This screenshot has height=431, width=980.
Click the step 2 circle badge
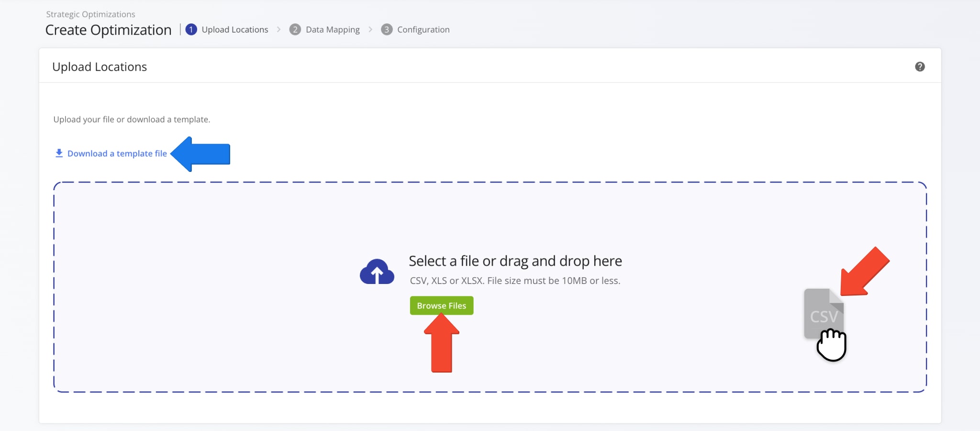[x=295, y=29]
